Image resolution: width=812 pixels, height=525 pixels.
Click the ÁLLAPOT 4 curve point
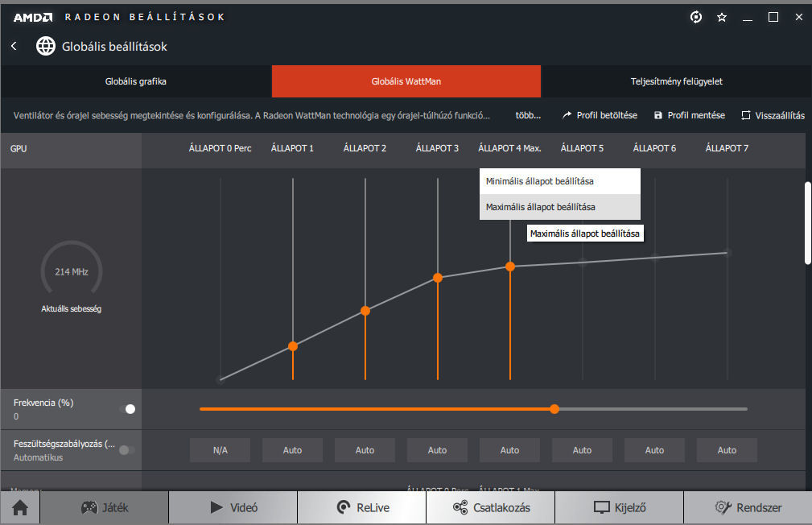[x=510, y=267]
